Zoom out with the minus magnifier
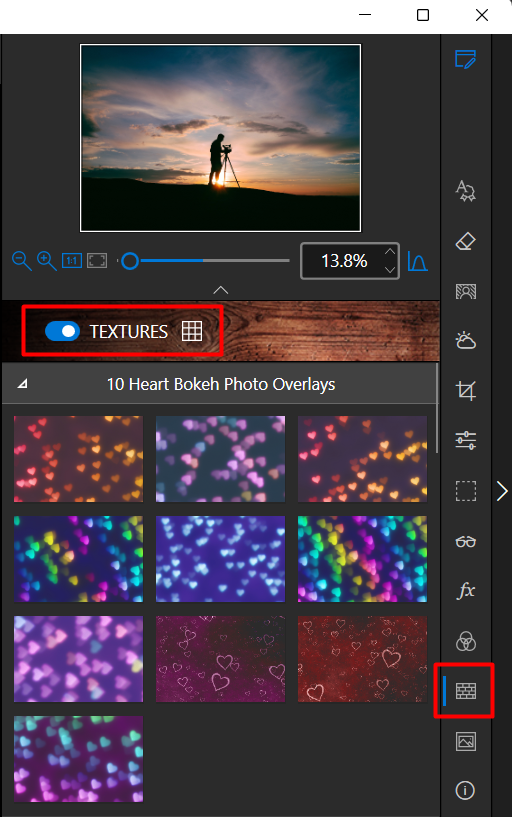Viewport: 512px width, 817px height. coord(21,261)
